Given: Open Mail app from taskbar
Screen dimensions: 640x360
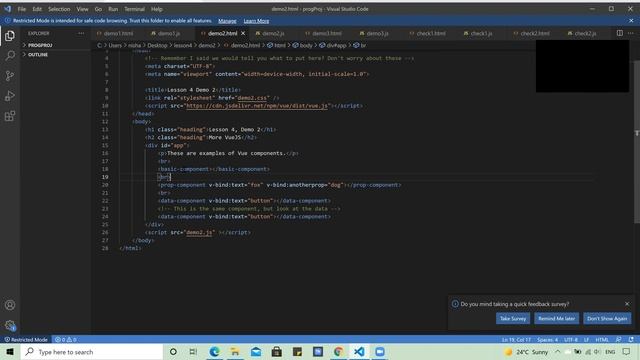Looking at the screenshot, I should (256, 352).
